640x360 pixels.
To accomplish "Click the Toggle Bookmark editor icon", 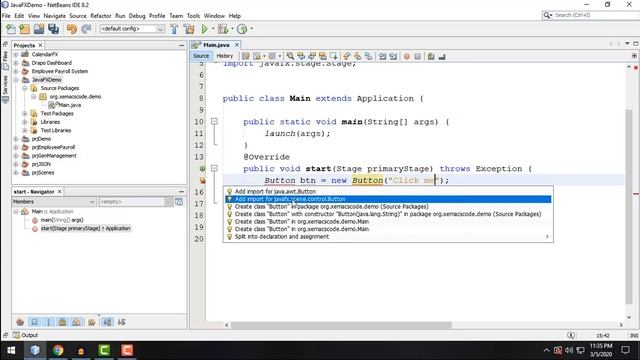I will pyautogui.click(x=369, y=56).
